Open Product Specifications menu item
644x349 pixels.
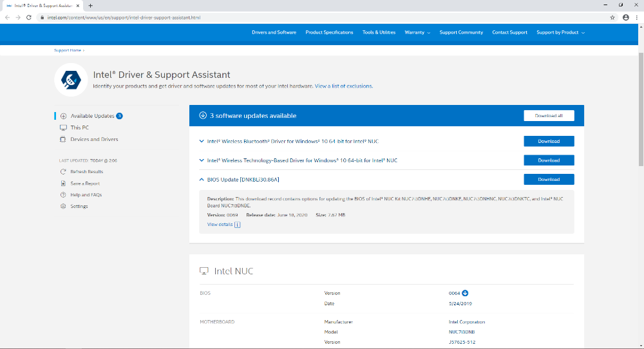pyautogui.click(x=329, y=32)
